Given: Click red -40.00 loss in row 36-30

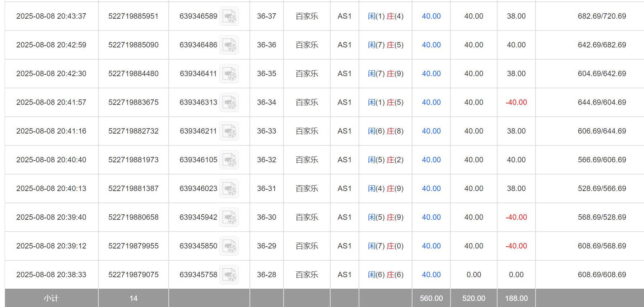Looking at the screenshot, I should click(516, 217).
